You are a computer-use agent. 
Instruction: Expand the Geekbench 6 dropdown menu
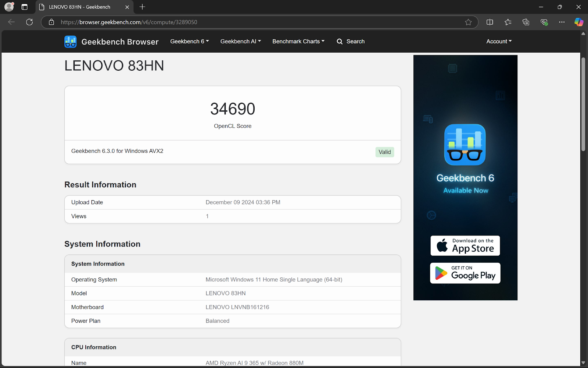pyautogui.click(x=190, y=41)
